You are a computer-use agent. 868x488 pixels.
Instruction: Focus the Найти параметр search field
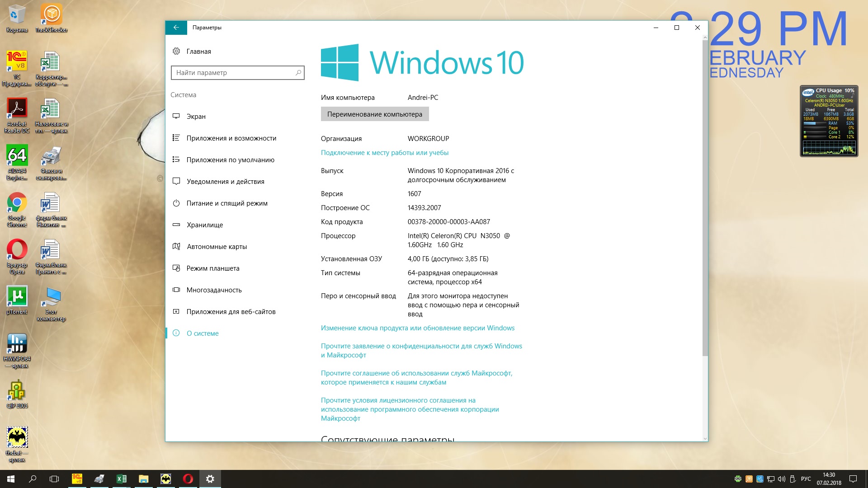click(x=238, y=72)
